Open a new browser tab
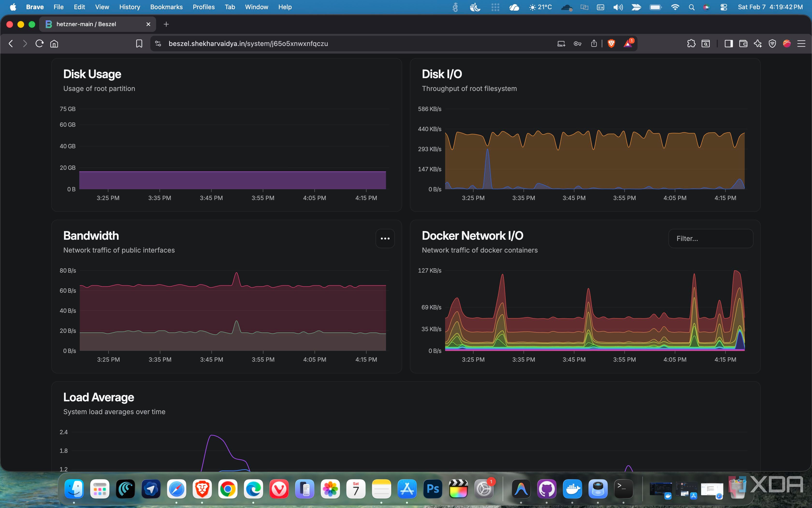812x508 pixels. coord(166,24)
